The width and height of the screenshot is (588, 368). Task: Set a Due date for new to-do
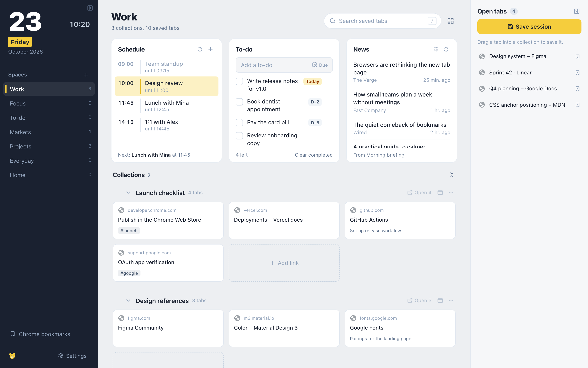(x=320, y=65)
